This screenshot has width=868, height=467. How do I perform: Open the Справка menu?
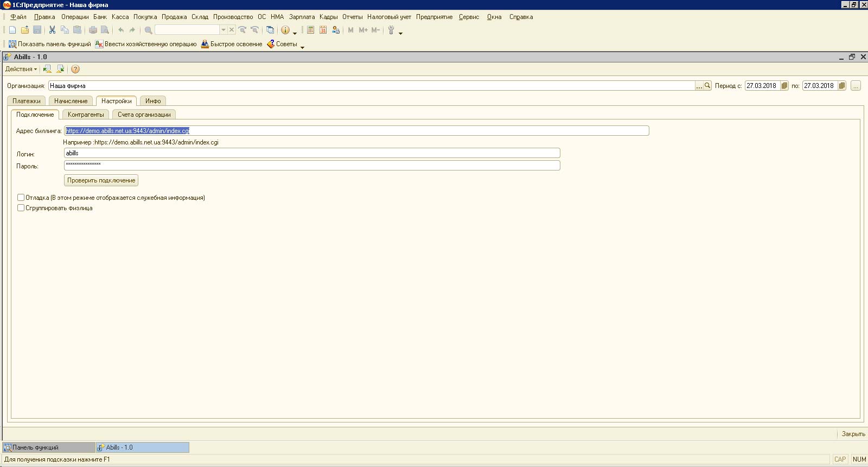[x=521, y=17]
